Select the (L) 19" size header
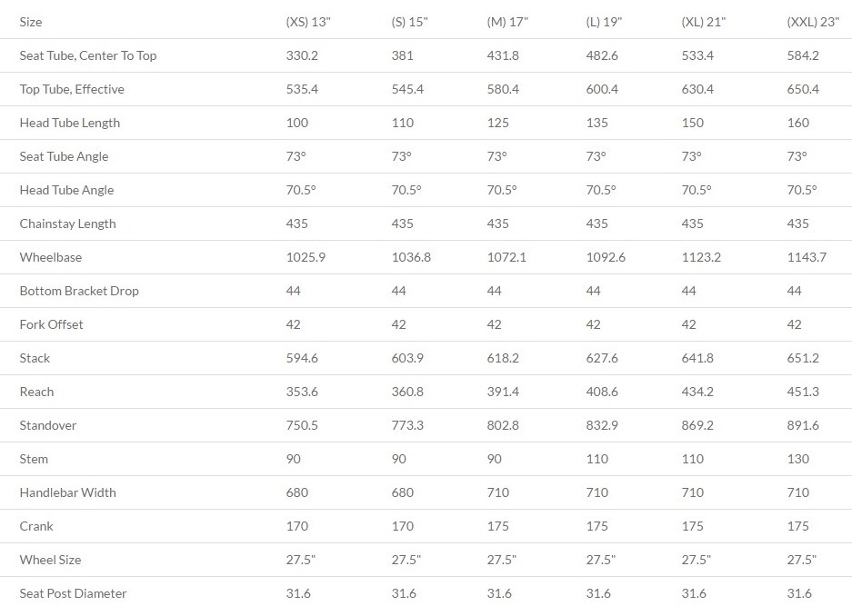Viewport: 852px width, 616px height. [x=604, y=22]
